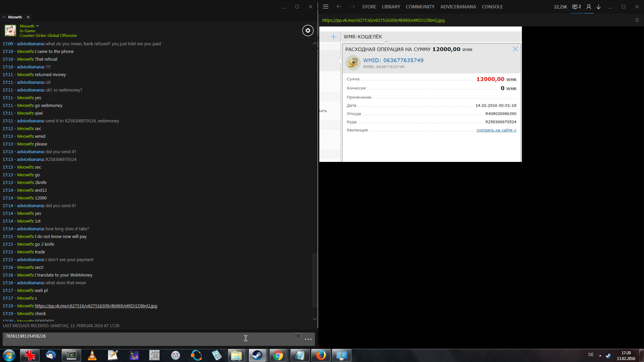Open Chrome from the taskbar
Screen dimensions: 644x362
(278, 355)
